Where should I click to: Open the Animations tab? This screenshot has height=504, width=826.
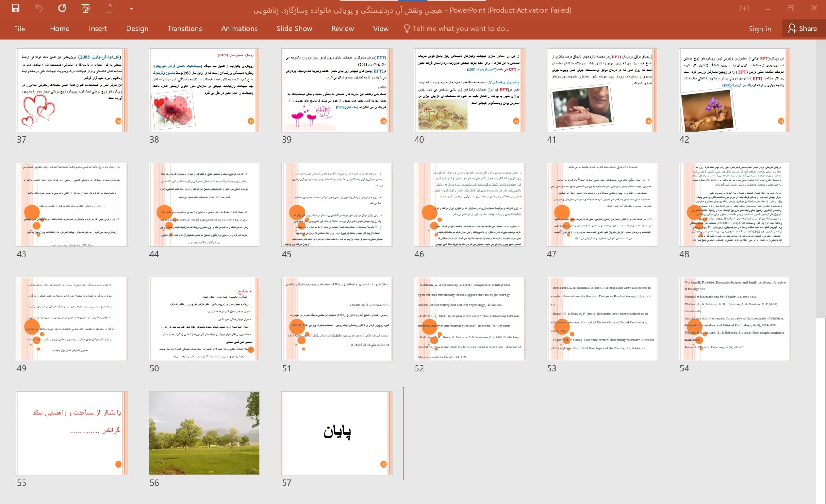click(239, 29)
